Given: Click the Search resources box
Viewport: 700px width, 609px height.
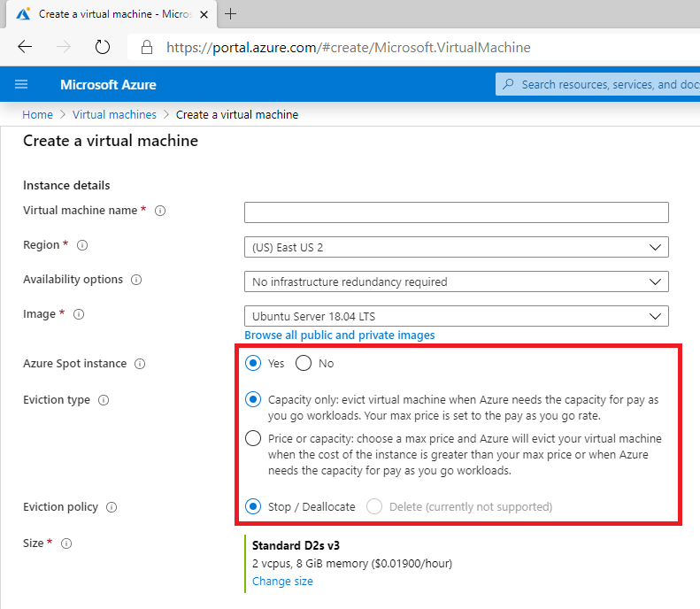Looking at the screenshot, I should (x=598, y=84).
